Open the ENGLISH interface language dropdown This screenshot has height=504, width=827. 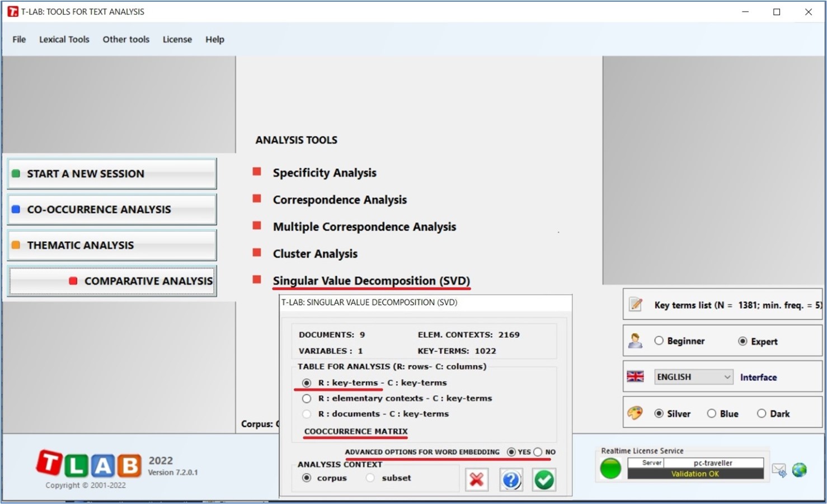[x=694, y=376]
